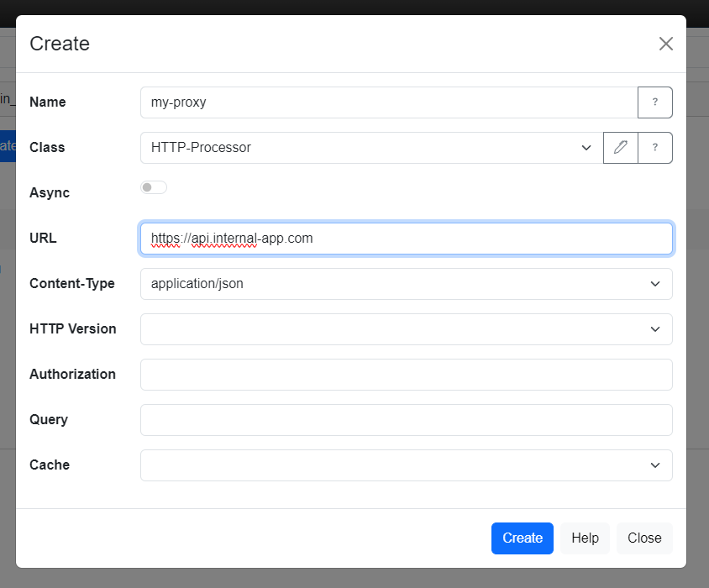Click into the Query input box
This screenshot has height=588, width=709.
click(406, 420)
